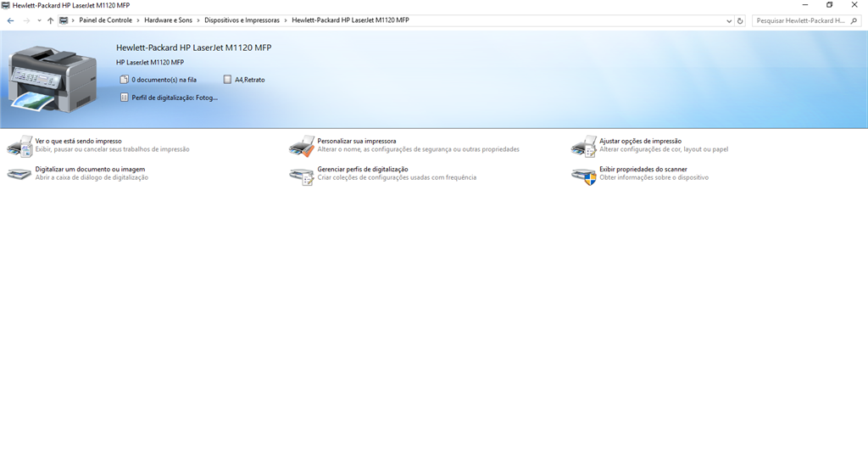Select Hewlett-Packard HP LaserJet M1120 MFP breadcrumb
This screenshot has width=868, height=464.
[350, 20]
